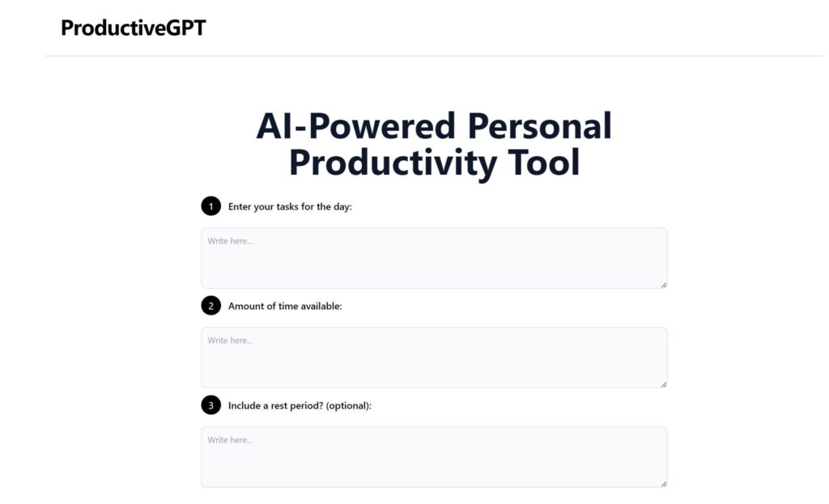This screenshot has width=829, height=504.
Task: Click "Write here..." placeholder in the time box
Action: (x=230, y=341)
